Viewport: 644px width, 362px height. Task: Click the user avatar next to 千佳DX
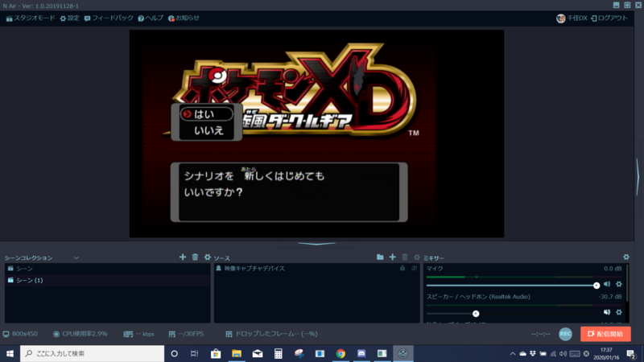click(x=560, y=18)
